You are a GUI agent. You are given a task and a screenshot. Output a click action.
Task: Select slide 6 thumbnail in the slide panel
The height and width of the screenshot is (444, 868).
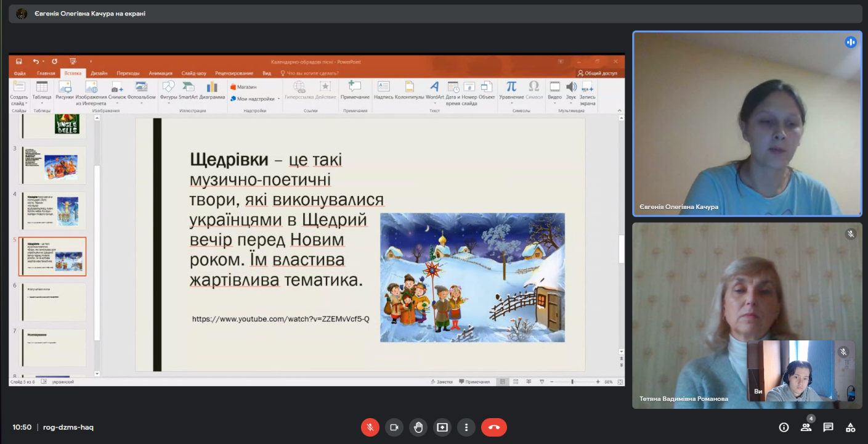click(x=54, y=302)
